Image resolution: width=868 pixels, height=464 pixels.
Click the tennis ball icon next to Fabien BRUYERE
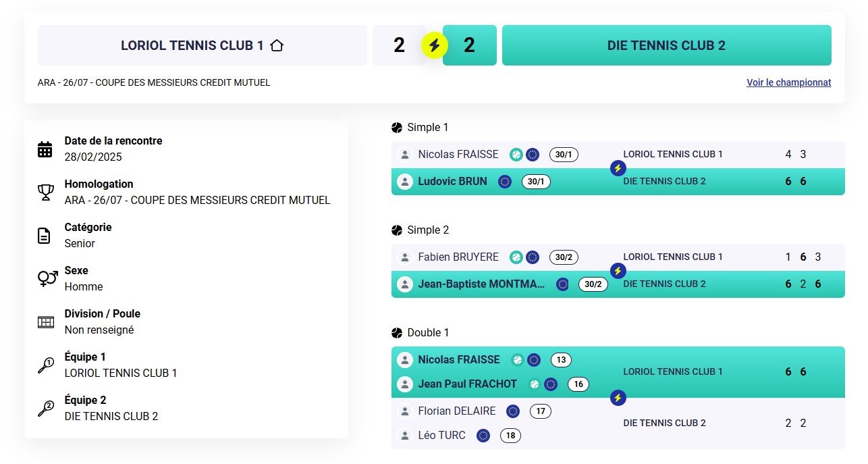[x=516, y=257]
